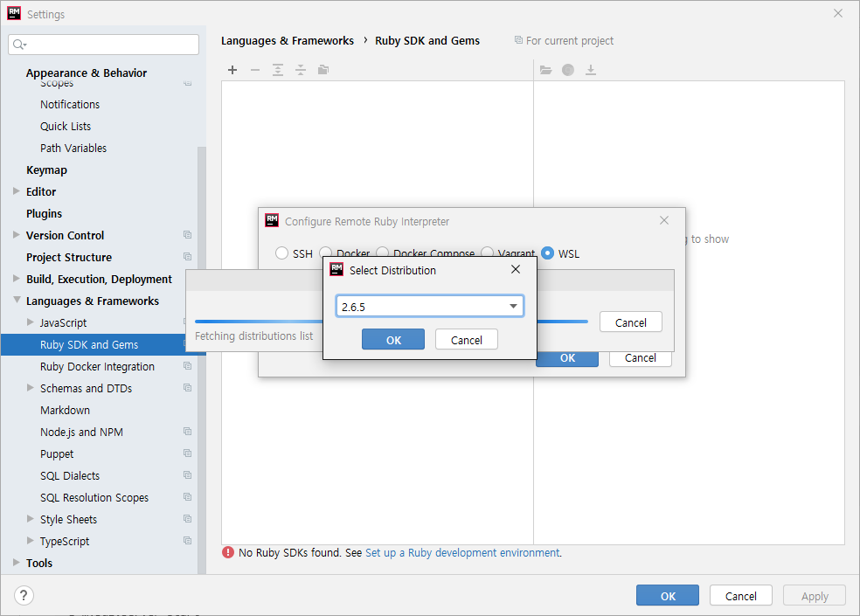Image resolution: width=860 pixels, height=616 pixels.
Task: Open the Ruby Docker Integration page
Action: click(x=97, y=366)
